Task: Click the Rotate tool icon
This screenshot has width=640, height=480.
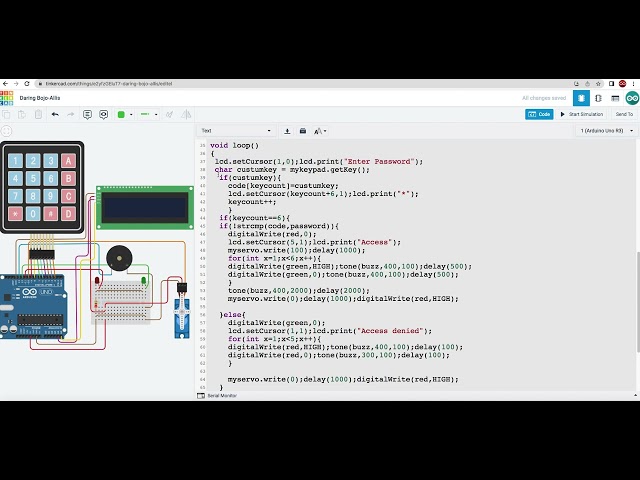Action: point(169,115)
